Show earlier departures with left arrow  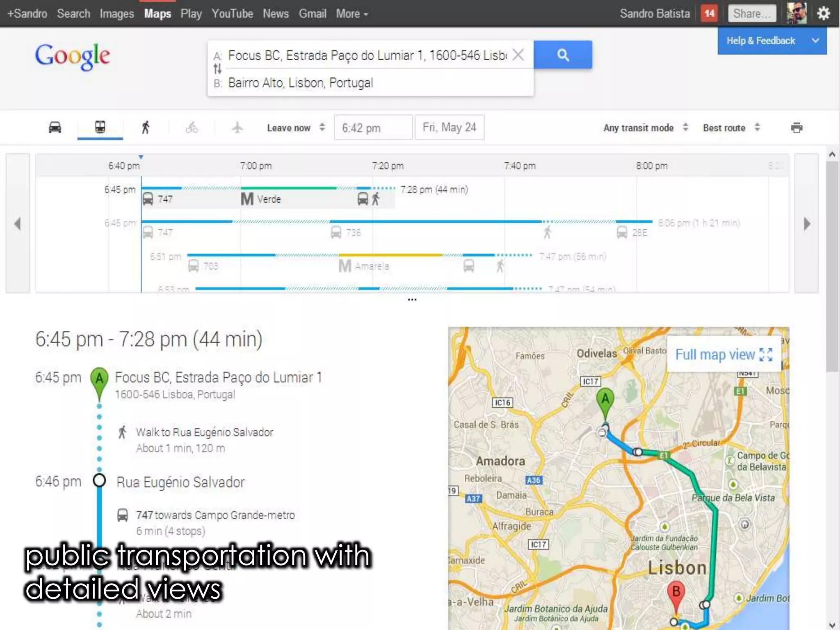tap(18, 224)
